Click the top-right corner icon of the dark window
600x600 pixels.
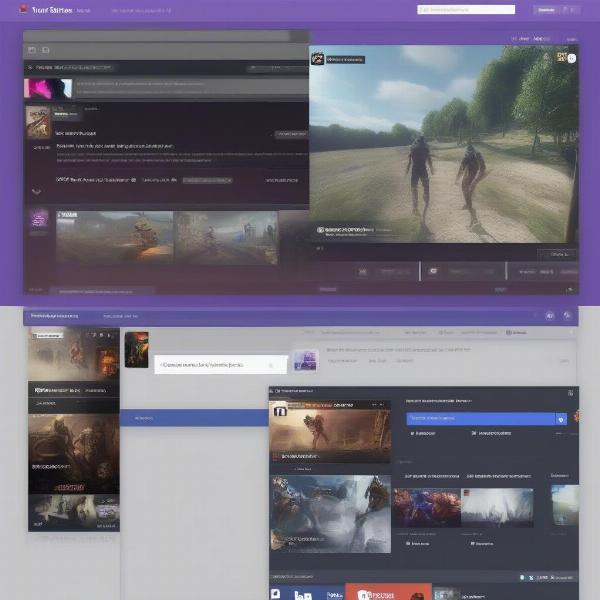tap(570, 393)
